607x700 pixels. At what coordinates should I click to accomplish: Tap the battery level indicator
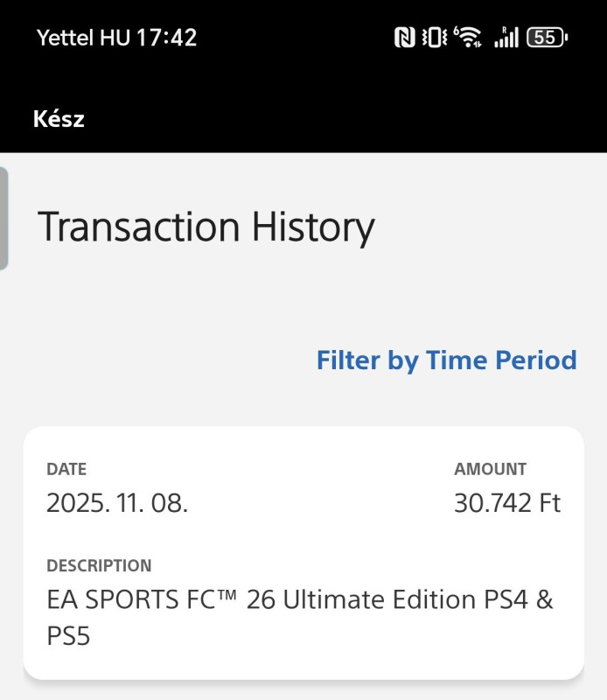(x=548, y=37)
